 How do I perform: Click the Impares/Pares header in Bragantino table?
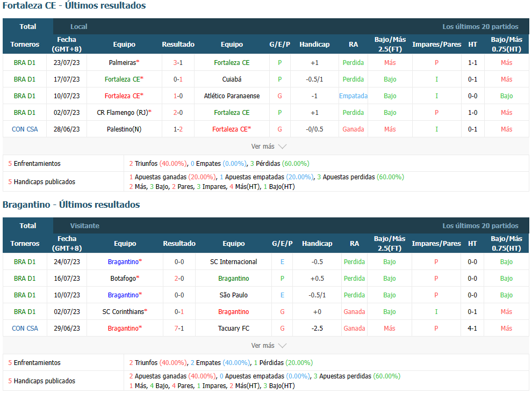436,244
